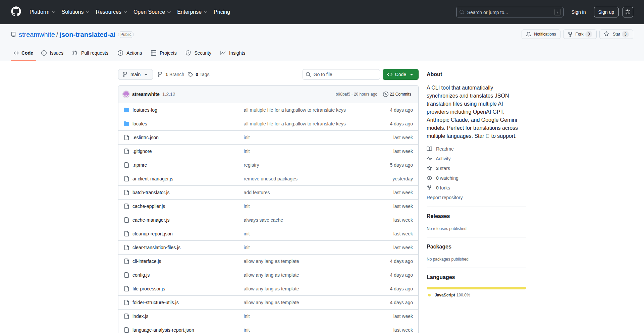Switch to the Pull requests tab
Image resolution: width=644 pixels, height=333 pixels.
(90, 53)
